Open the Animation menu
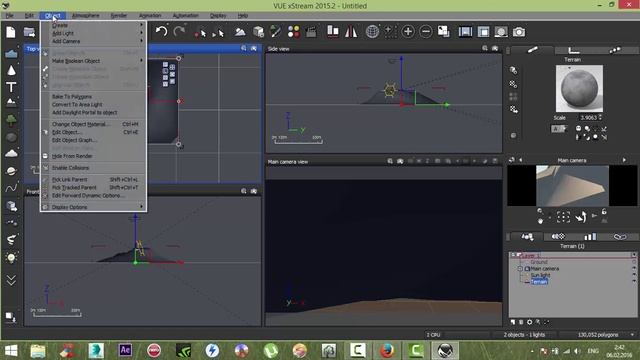 [150, 16]
